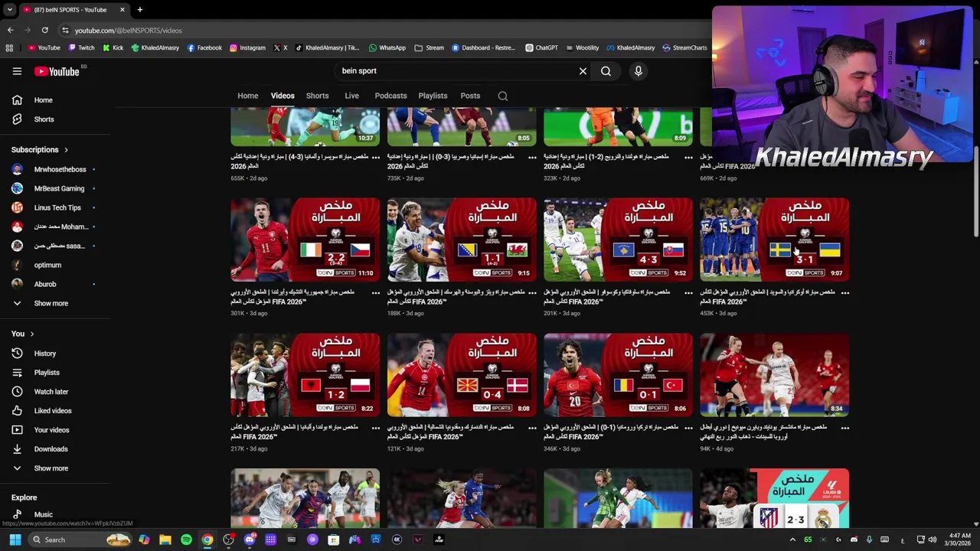Switch to the channel Home tab
Viewport: 980px width, 551px height.
coord(247,96)
